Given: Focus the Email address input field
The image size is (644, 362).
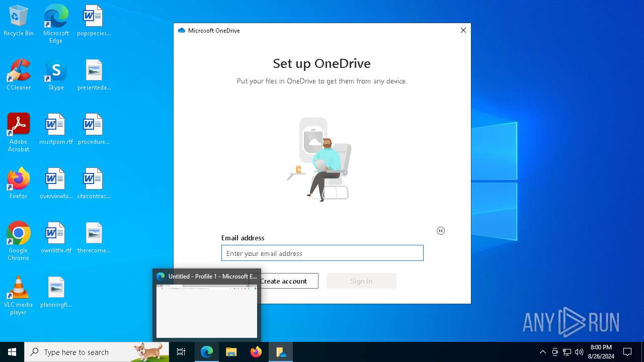Looking at the screenshot, I should (x=323, y=253).
